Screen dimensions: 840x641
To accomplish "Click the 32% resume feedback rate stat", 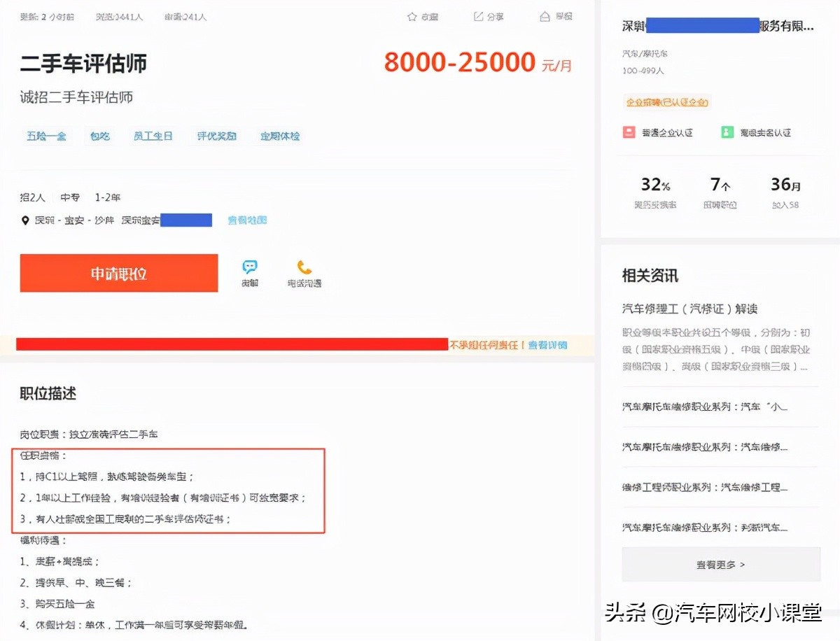I will click(x=656, y=192).
